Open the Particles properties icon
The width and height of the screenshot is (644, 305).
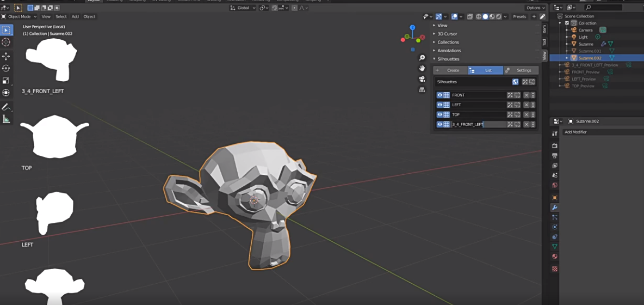coord(555,217)
